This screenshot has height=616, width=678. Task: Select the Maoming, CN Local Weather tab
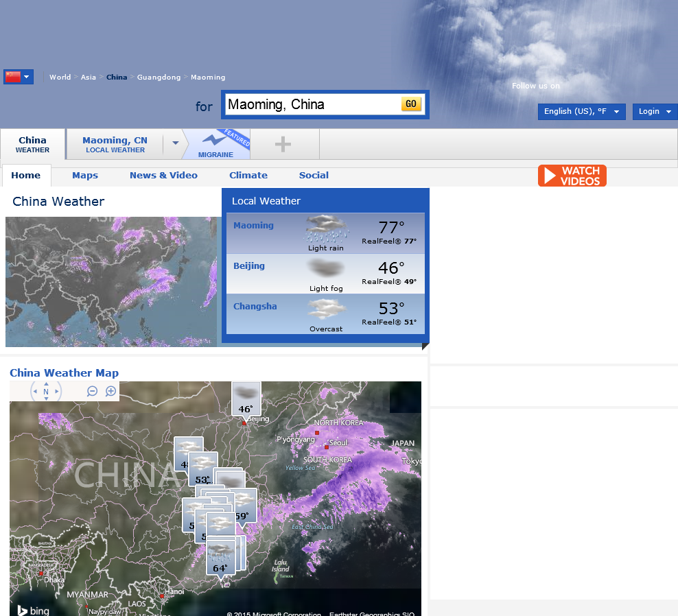coord(115,144)
